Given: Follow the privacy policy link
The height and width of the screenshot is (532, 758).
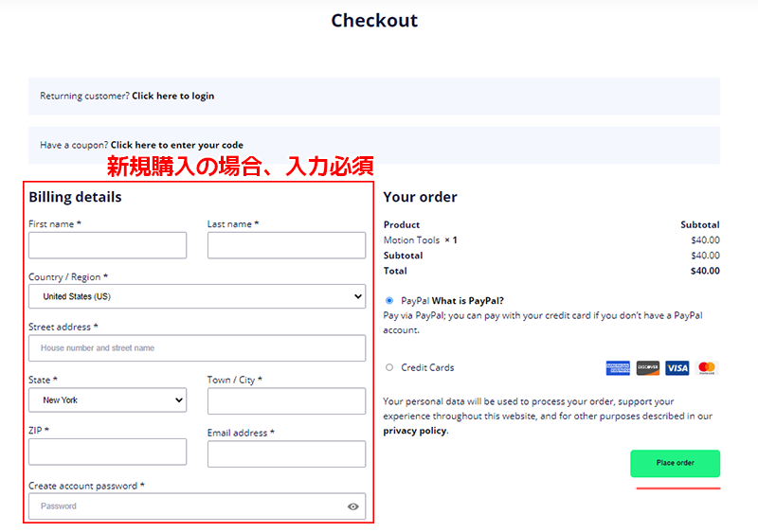Looking at the screenshot, I should (x=414, y=431).
